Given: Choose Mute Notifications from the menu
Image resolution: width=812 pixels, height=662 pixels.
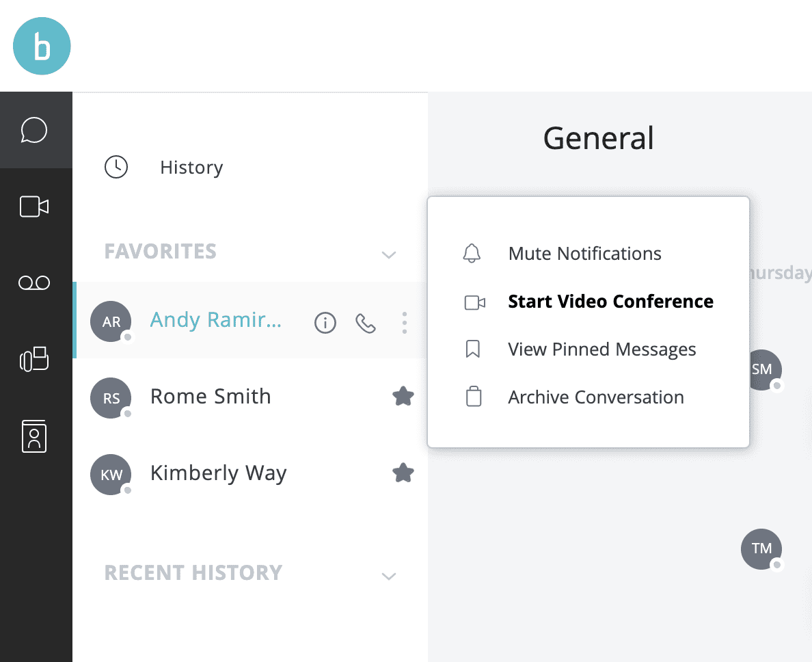Looking at the screenshot, I should (584, 253).
